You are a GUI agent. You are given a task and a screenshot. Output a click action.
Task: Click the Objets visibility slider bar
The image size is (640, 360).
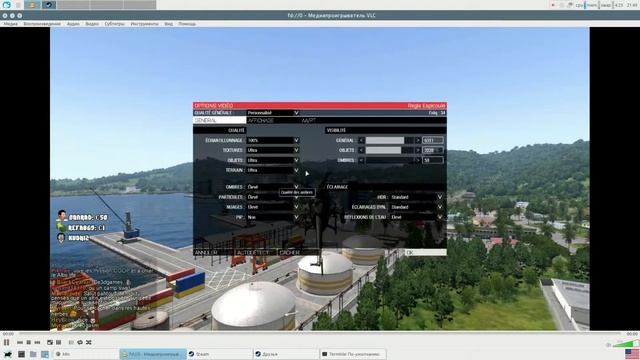pyautogui.click(x=389, y=150)
